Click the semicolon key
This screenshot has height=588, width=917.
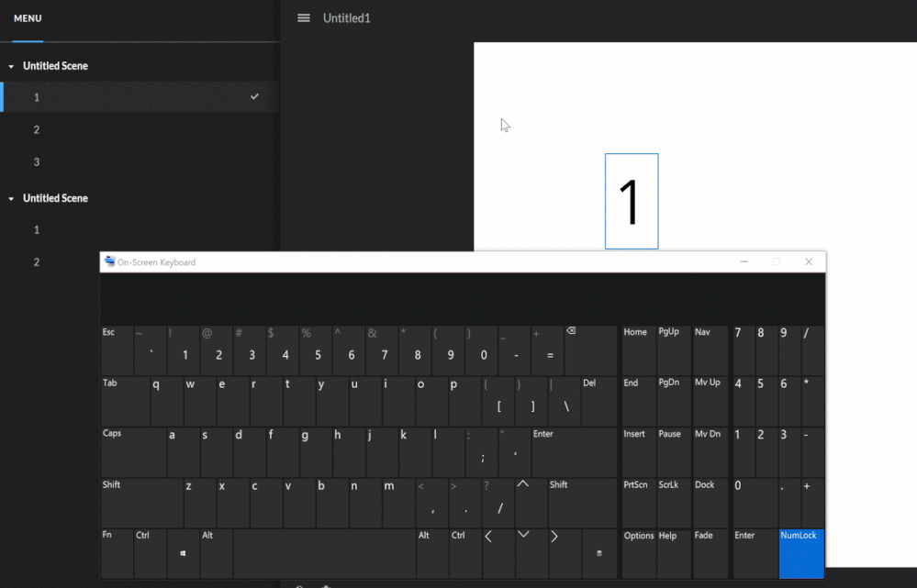tap(482, 452)
